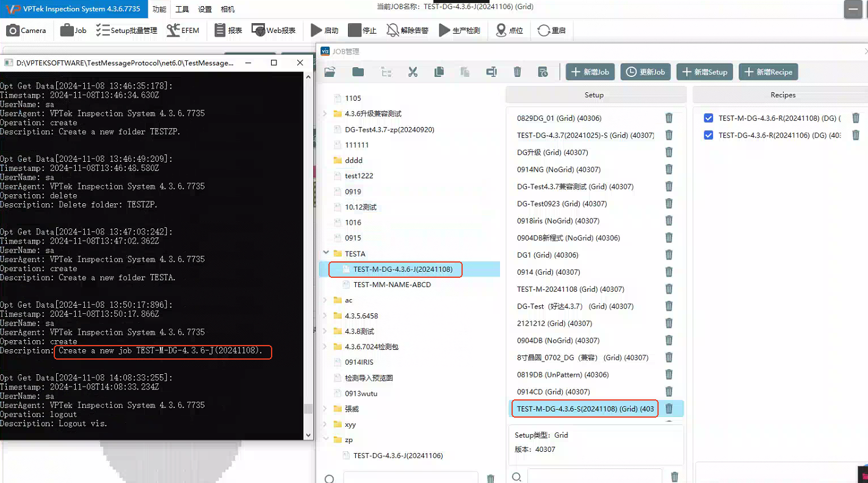
Task: Delete setup 0914NG (NoGrid) via trash icon
Action: (x=669, y=169)
